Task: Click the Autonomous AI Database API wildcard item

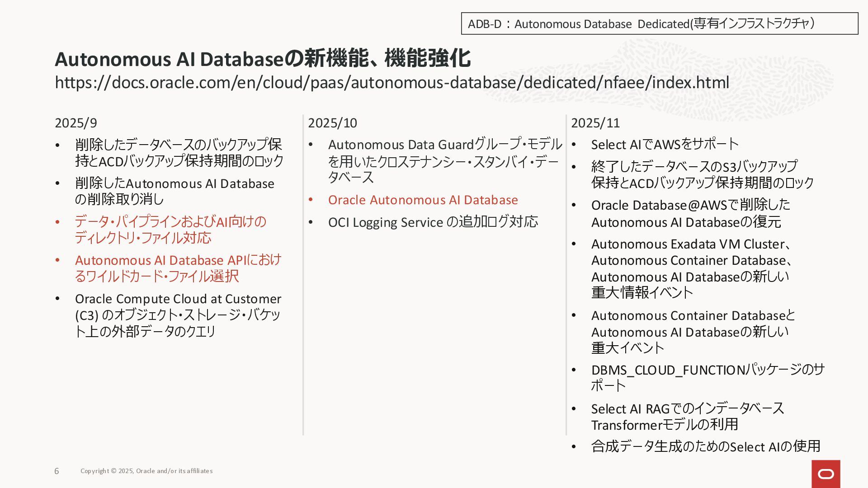Action: coord(178,268)
